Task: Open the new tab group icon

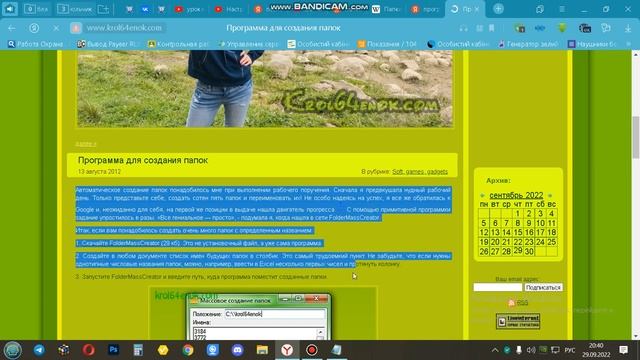Action: (104, 9)
